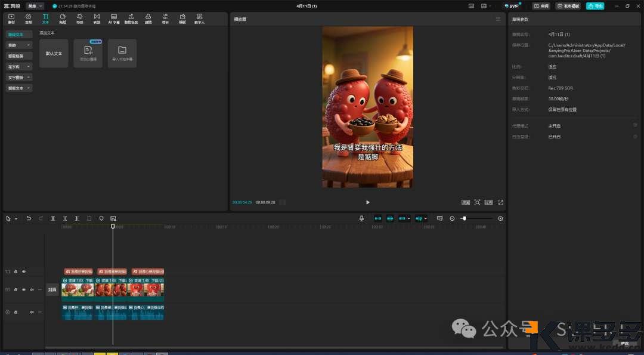Click the microphone voiceover record icon

click(x=361, y=219)
